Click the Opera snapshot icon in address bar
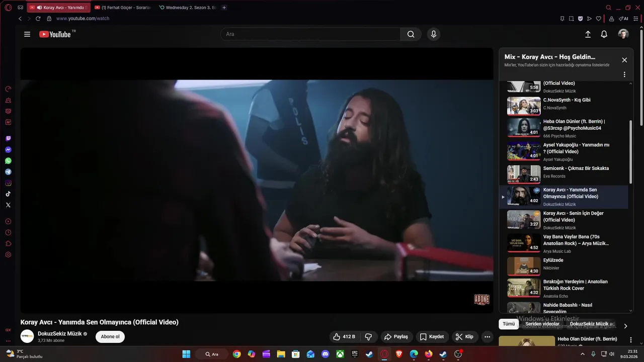The width and height of the screenshot is (644, 362). coord(571,19)
